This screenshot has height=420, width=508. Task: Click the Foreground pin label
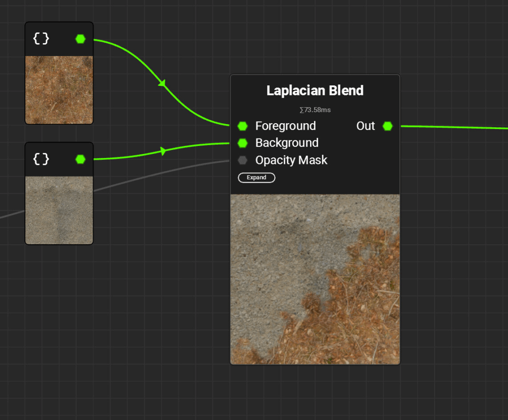tap(285, 126)
